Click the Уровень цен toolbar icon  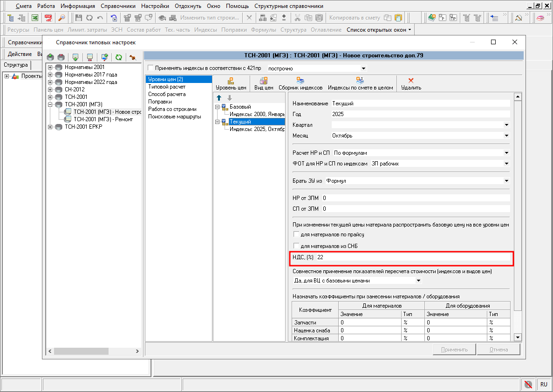click(231, 81)
